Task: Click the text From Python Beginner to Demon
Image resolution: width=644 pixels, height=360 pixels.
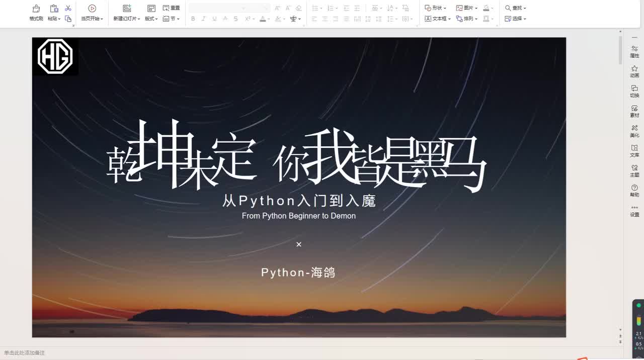Action: pyautogui.click(x=299, y=216)
